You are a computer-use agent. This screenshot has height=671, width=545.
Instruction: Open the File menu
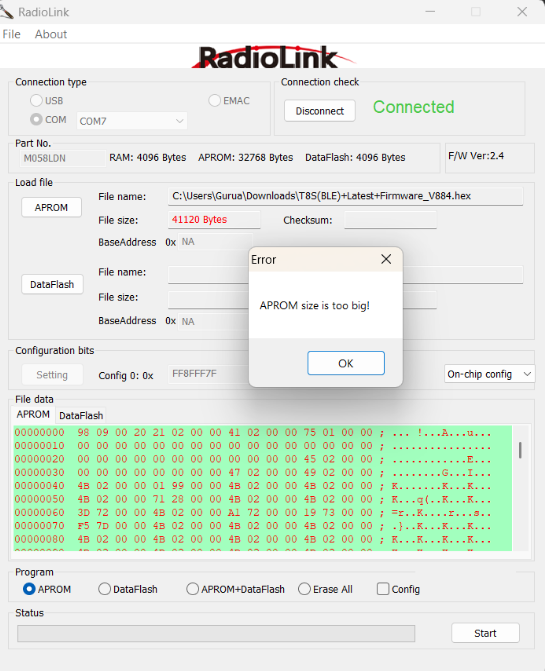coord(12,34)
